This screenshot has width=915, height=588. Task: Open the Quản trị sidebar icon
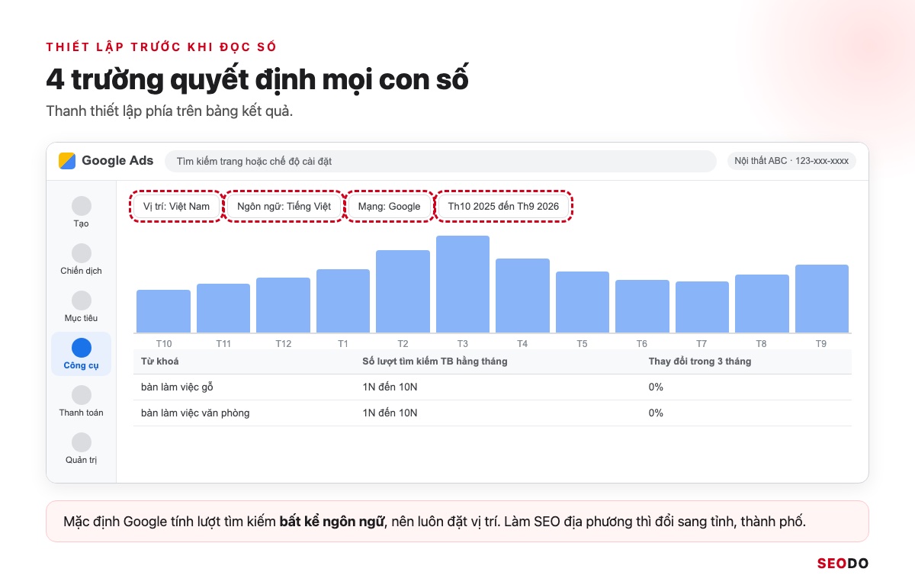pyautogui.click(x=82, y=442)
